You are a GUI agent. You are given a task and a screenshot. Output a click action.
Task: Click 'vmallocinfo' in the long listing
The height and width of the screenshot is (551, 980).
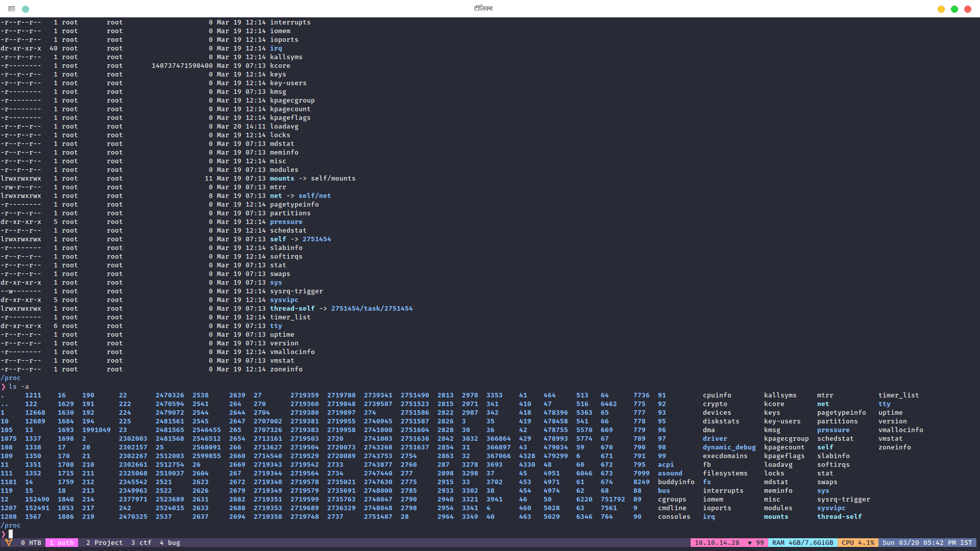(292, 352)
